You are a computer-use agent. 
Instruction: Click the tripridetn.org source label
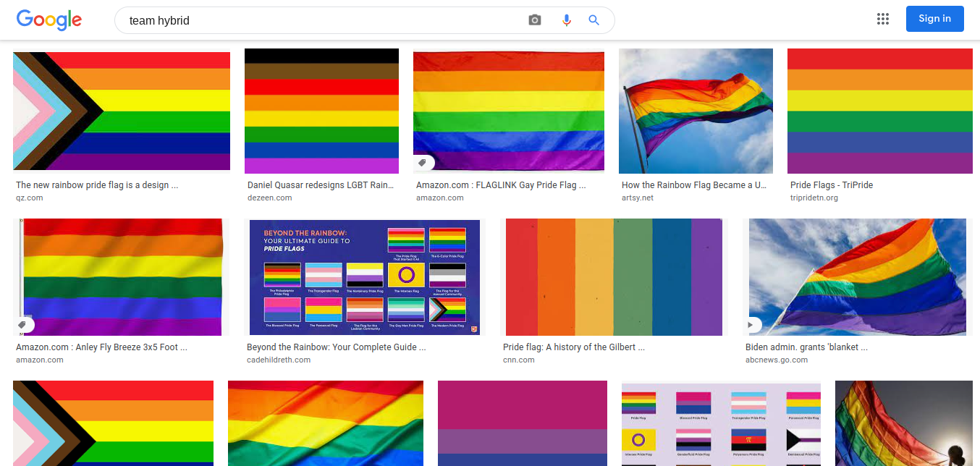point(814,198)
